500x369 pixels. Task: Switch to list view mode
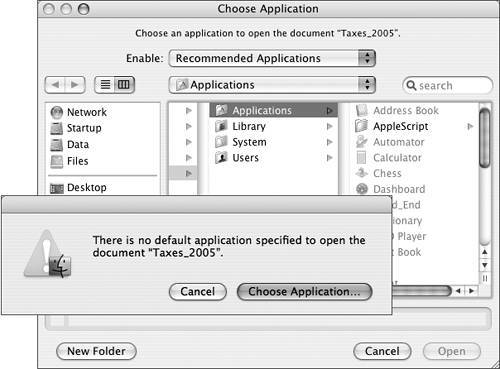105,85
